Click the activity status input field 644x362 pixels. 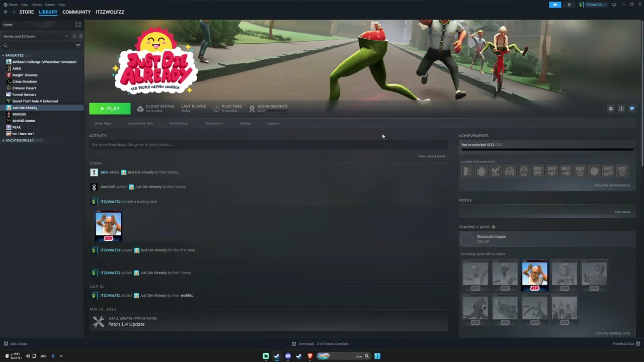[268, 145]
